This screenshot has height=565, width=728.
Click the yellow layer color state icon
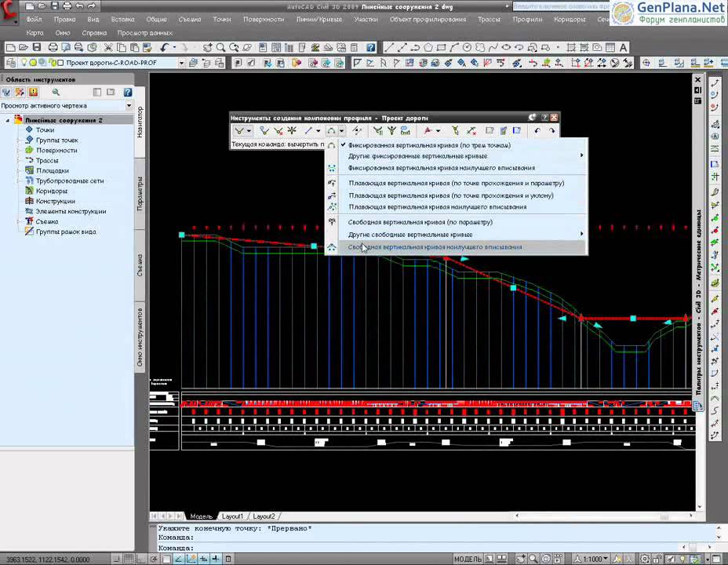33,63
